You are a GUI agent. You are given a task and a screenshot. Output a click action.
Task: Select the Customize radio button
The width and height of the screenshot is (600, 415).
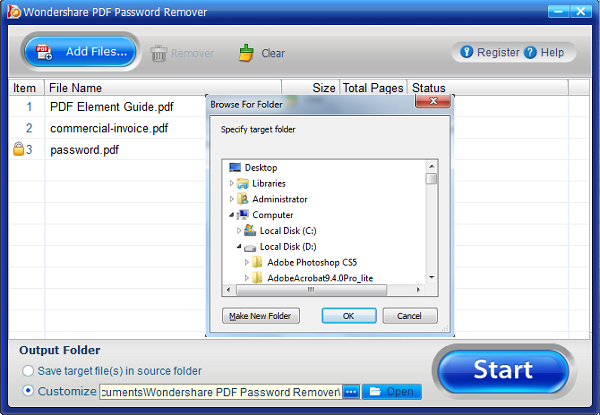click(27, 391)
